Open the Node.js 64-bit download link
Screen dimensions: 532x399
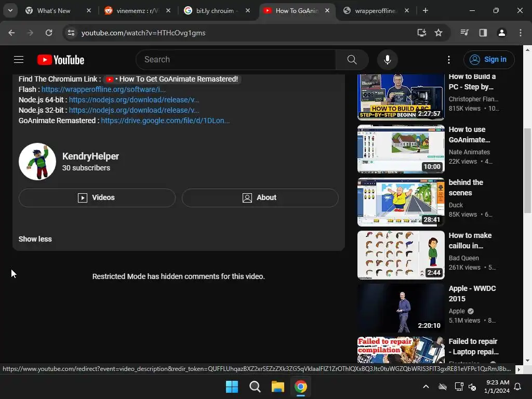pyautogui.click(x=134, y=100)
